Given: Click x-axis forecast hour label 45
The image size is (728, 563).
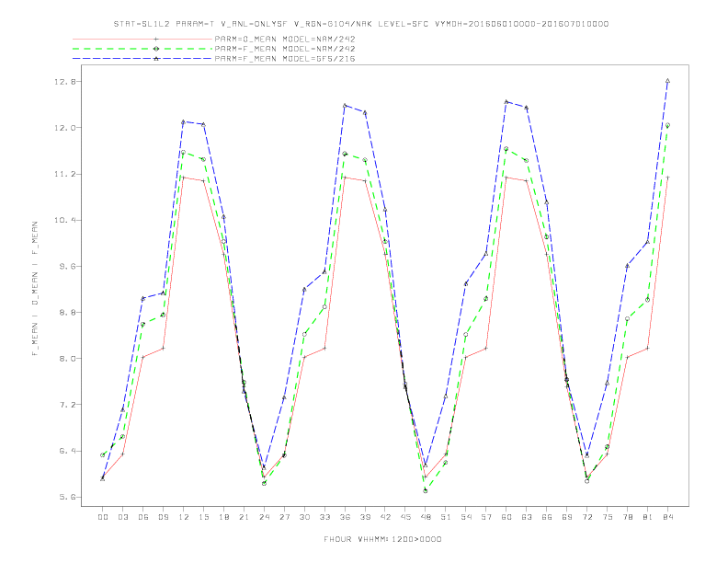Looking at the screenshot, I should point(405,517).
